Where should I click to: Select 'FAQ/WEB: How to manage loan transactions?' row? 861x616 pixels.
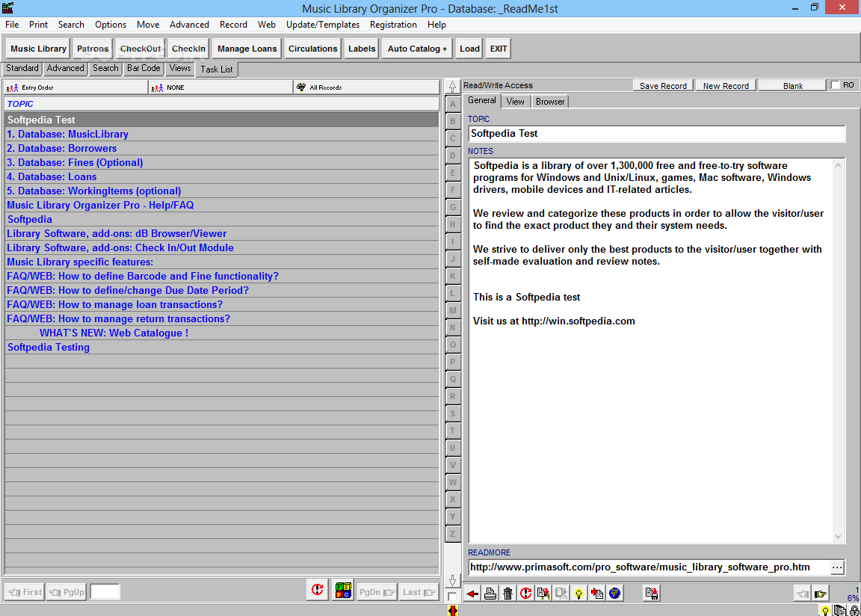(222, 305)
